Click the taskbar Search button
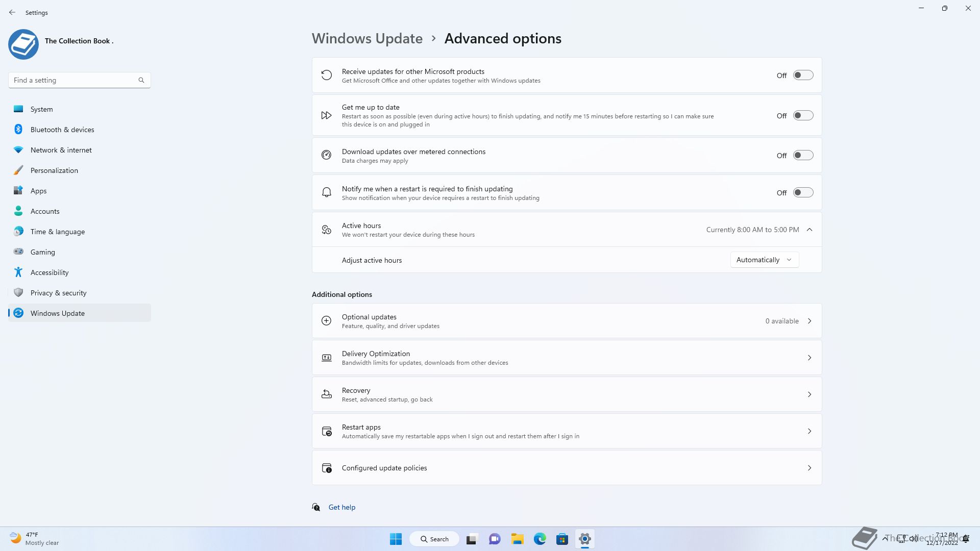Screen dimensions: 980x551 434,539
